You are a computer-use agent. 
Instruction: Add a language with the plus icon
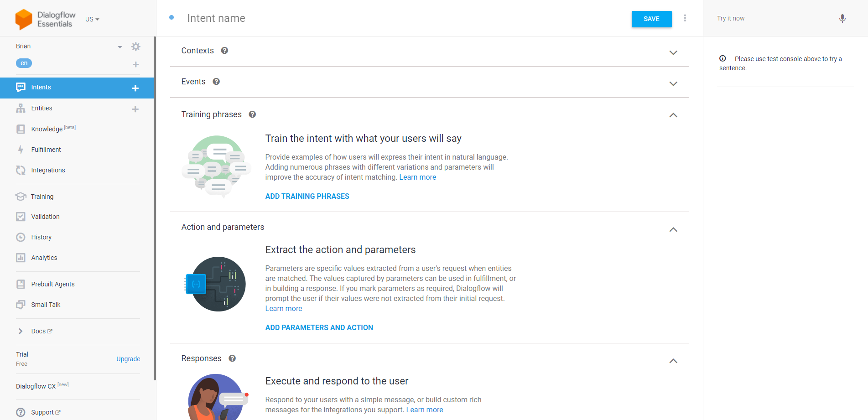point(135,64)
